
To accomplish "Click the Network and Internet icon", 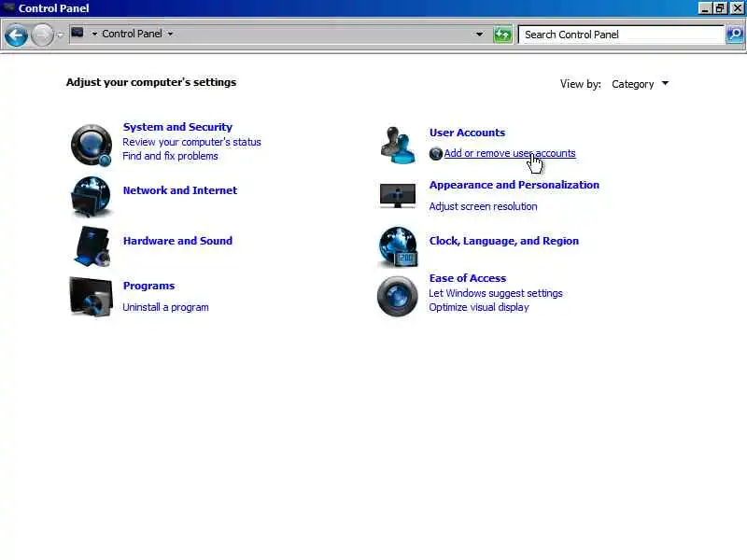I will click(x=91, y=196).
